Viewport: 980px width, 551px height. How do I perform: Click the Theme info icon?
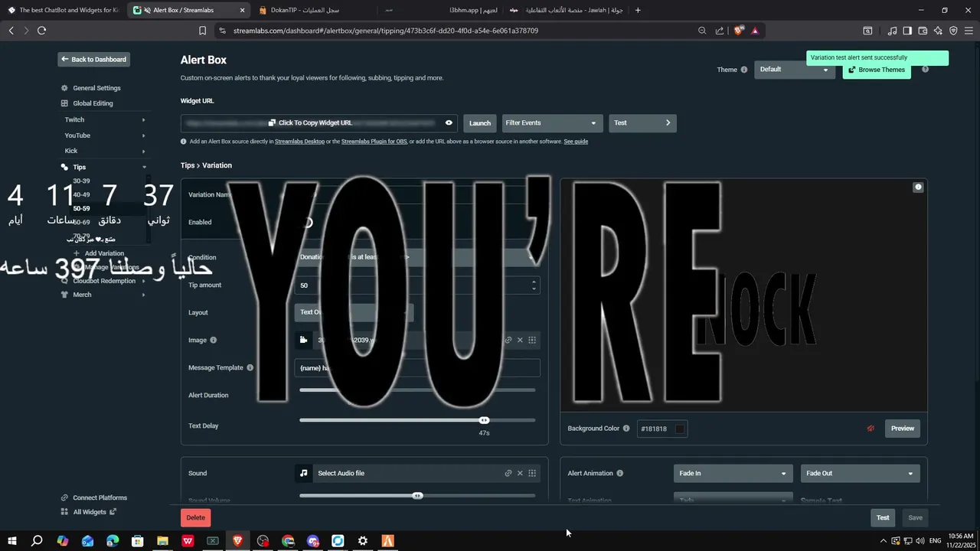(x=743, y=70)
